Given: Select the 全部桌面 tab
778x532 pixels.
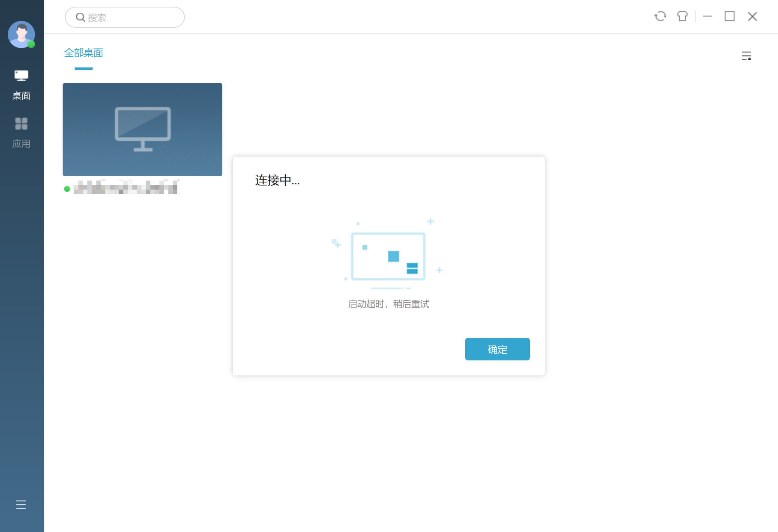Looking at the screenshot, I should (84, 53).
